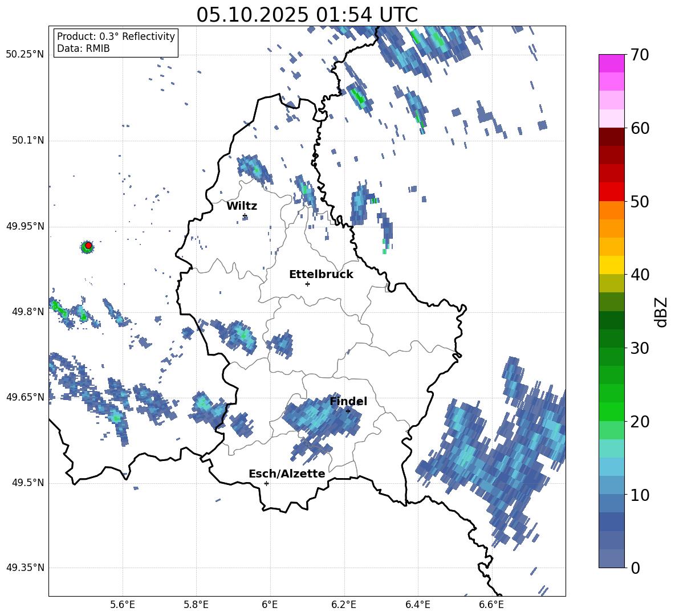Click the bright red colorbar segment above 50
This screenshot has height=616, width=675.
click(x=611, y=191)
